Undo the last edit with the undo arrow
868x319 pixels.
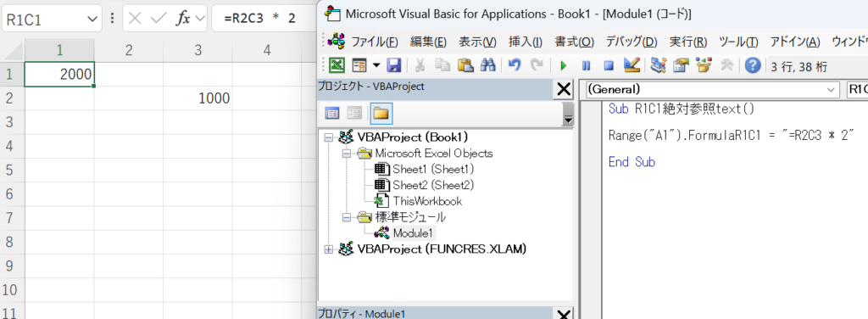point(515,66)
